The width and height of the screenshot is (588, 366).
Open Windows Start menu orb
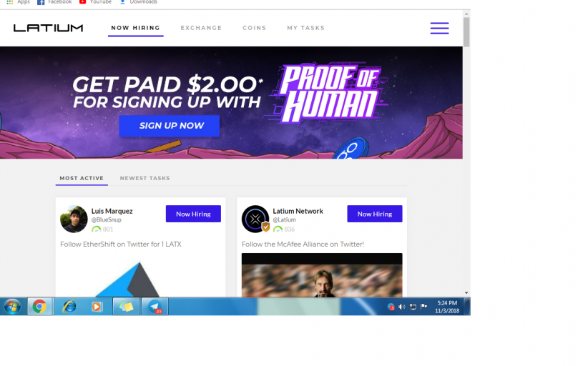(x=12, y=307)
